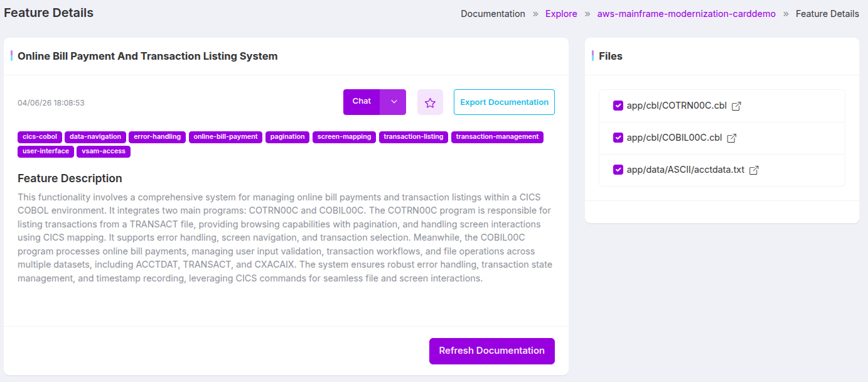Click the Documentation breadcrumb item
The height and width of the screenshot is (382, 868).
coord(493,14)
